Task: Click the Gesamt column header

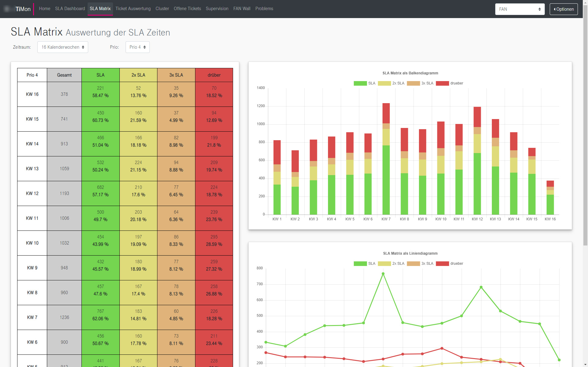Action: pos(64,75)
